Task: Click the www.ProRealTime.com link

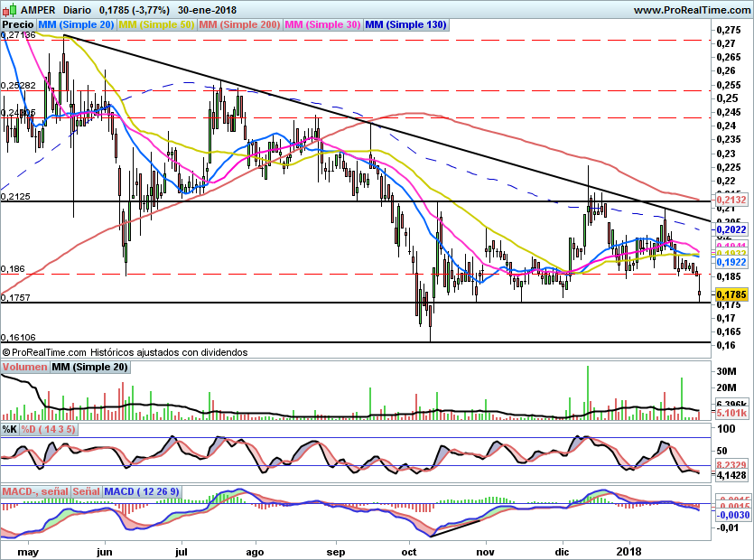Action: (691, 9)
